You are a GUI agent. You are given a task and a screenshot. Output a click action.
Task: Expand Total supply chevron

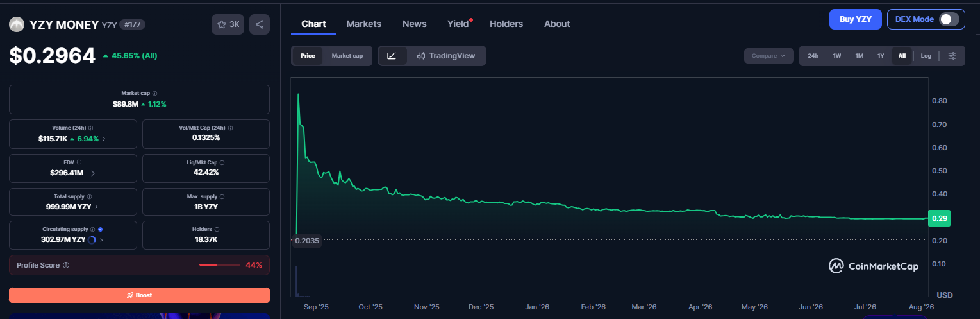(x=97, y=207)
